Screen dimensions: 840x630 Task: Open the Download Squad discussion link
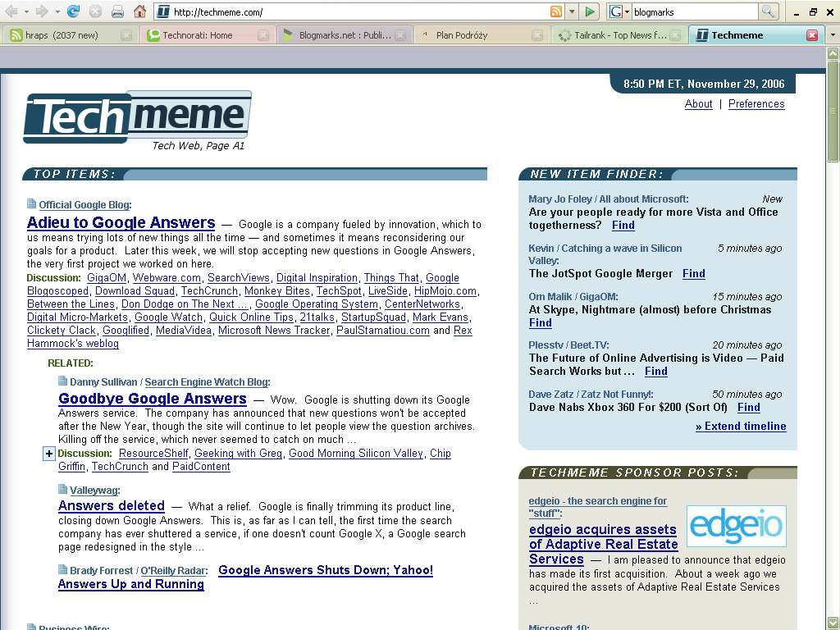tap(135, 291)
